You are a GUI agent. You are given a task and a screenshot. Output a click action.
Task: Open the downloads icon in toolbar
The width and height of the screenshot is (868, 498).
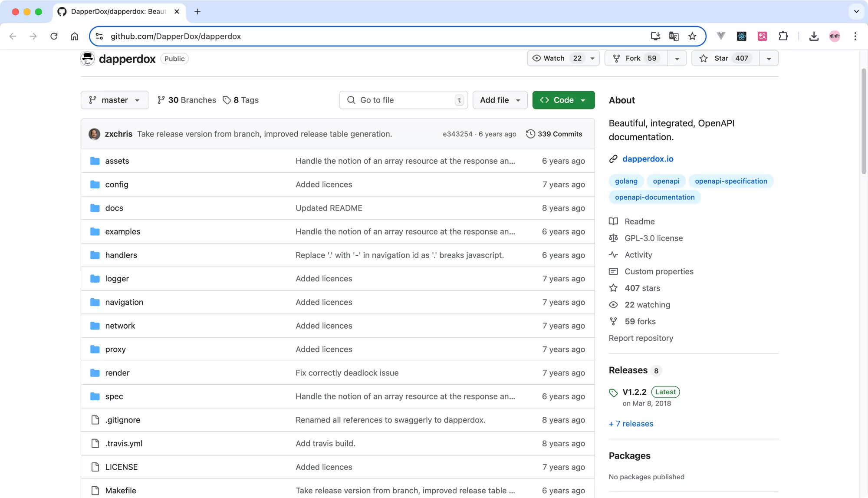(814, 36)
